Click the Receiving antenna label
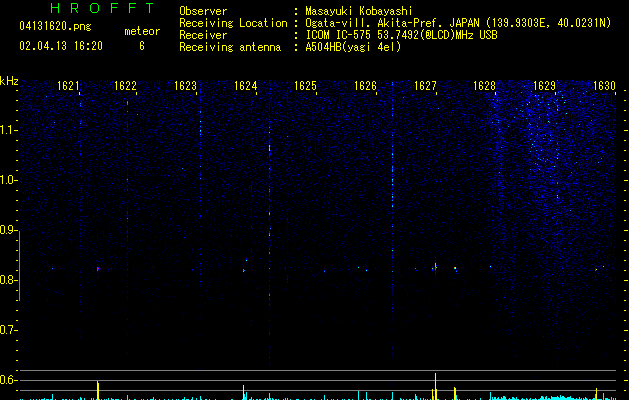Viewport: 629px width, 400px height. coord(230,47)
